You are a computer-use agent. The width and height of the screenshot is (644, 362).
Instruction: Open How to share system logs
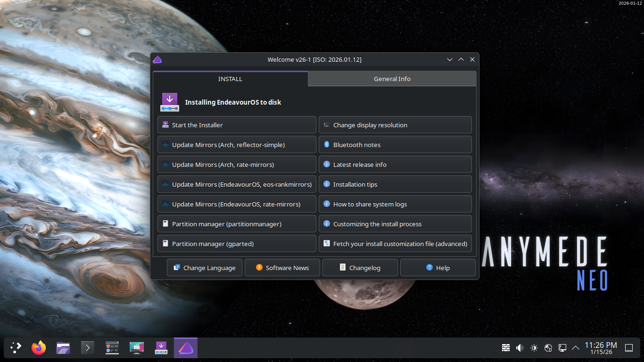click(395, 204)
